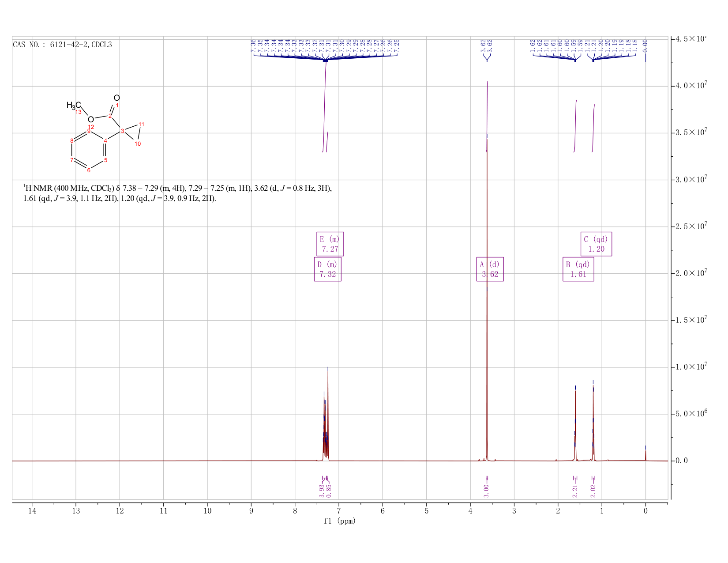This screenshot has height=563, width=728.
Task: Select the multiplet box B (qd) 1.61
Action: coord(578,269)
